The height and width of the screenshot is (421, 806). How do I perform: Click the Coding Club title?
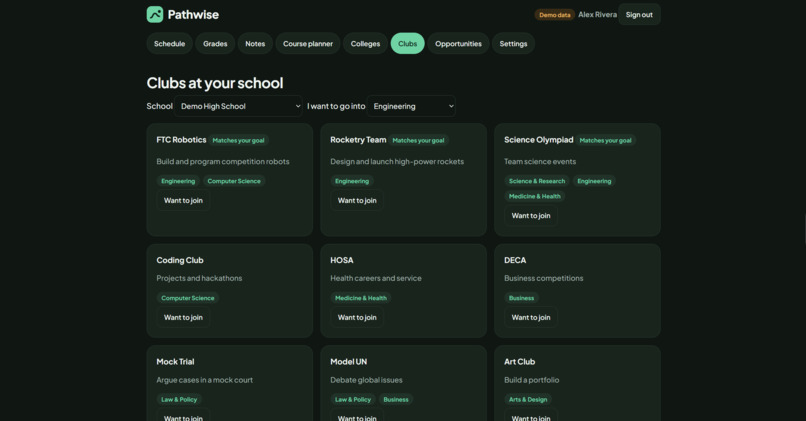(180, 260)
